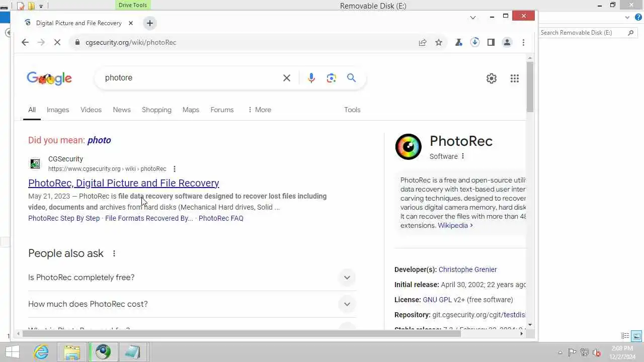Switch to Maps results tab
This screenshot has width=644, height=362.
(x=191, y=110)
